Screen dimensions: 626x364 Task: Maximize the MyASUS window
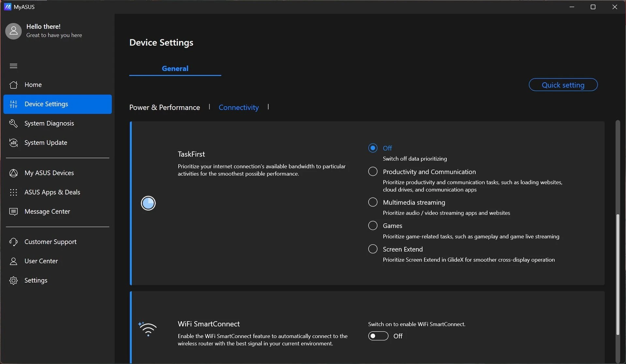tap(593, 7)
